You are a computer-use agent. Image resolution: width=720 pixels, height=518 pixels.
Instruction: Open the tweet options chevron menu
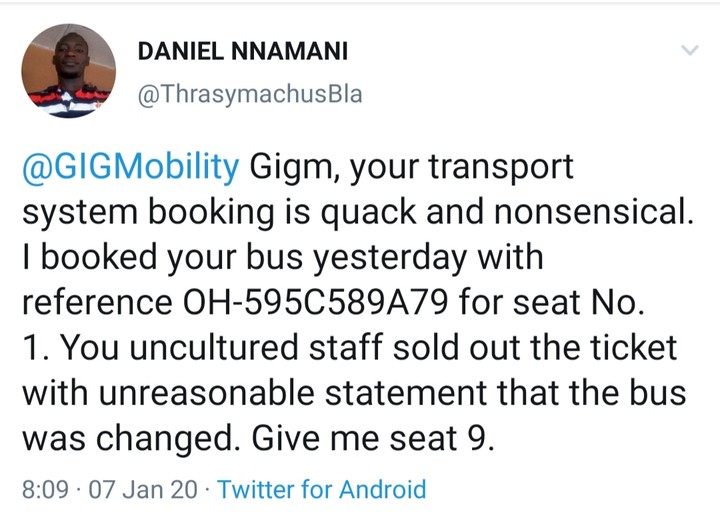690,49
